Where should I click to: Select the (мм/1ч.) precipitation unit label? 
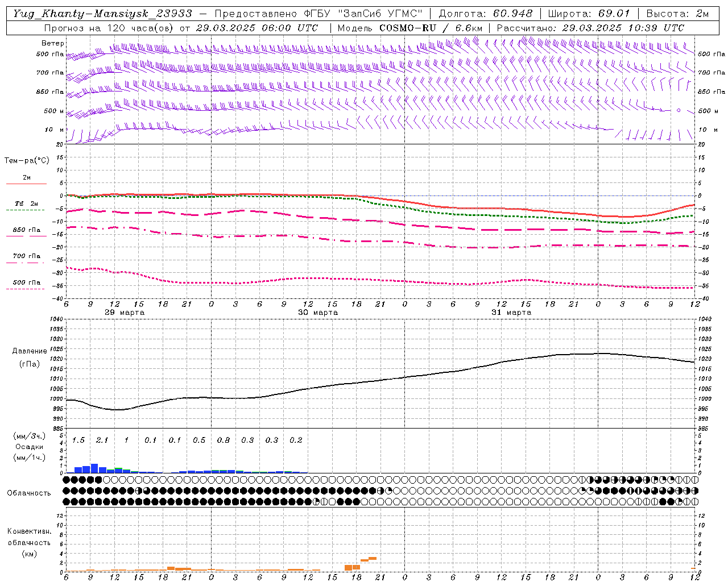coord(30,458)
